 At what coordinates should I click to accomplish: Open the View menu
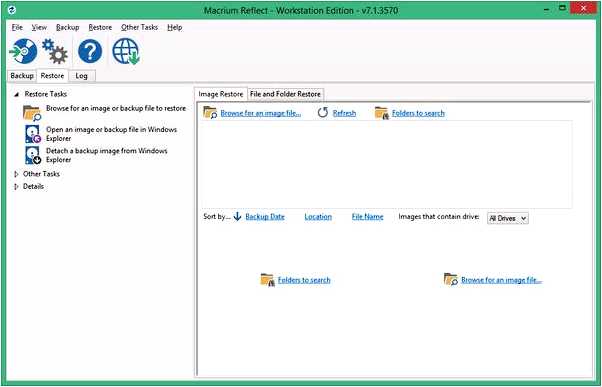pyautogui.click(x=39, y=27)
